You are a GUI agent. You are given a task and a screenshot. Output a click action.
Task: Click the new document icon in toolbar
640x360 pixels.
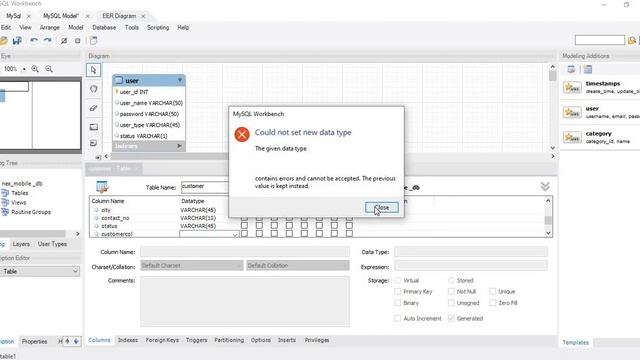click(x=93, y=40)
